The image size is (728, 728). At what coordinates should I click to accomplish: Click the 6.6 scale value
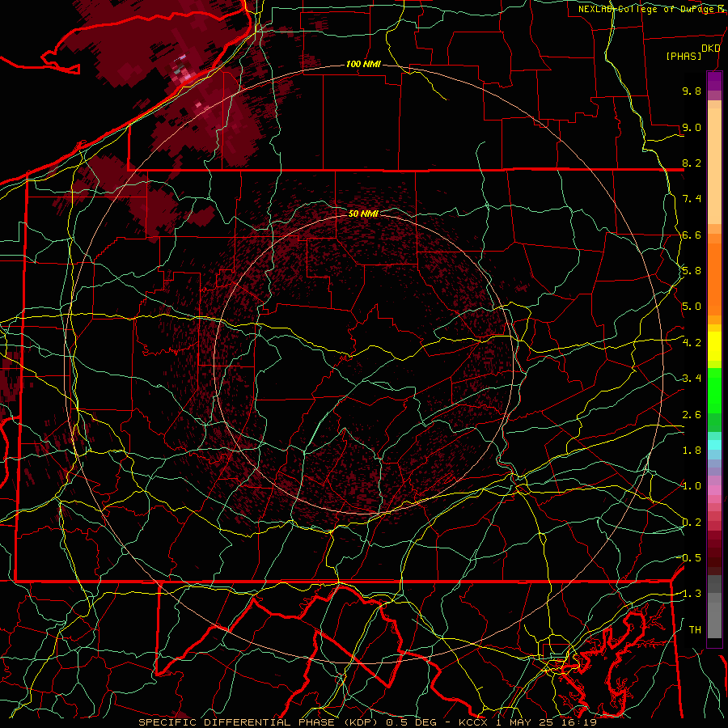click(x=692, y=235)
